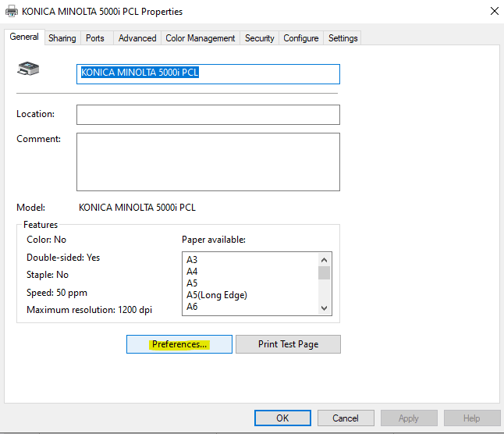504x434 pixels.
Task: Open the Ports tab
Action: pyautogui.click(x=95, y=38)
